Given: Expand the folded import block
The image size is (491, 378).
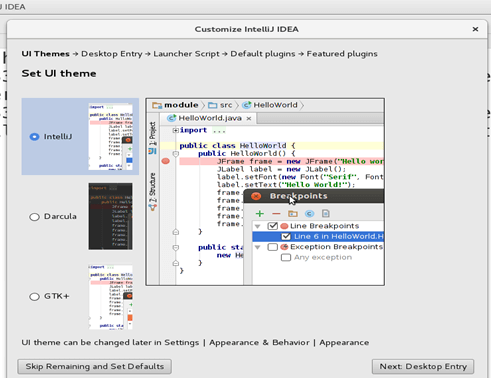Looking at the screenshot, I should (x=175, y=130).
